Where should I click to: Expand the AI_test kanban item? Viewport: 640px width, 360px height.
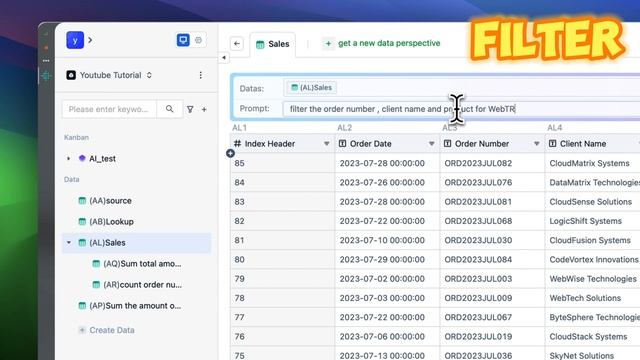tap(69, 158)
